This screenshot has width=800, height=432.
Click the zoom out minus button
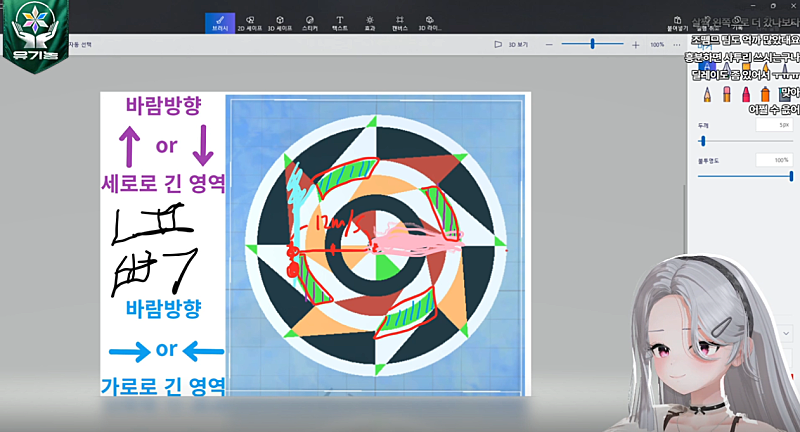coord(549,45)
